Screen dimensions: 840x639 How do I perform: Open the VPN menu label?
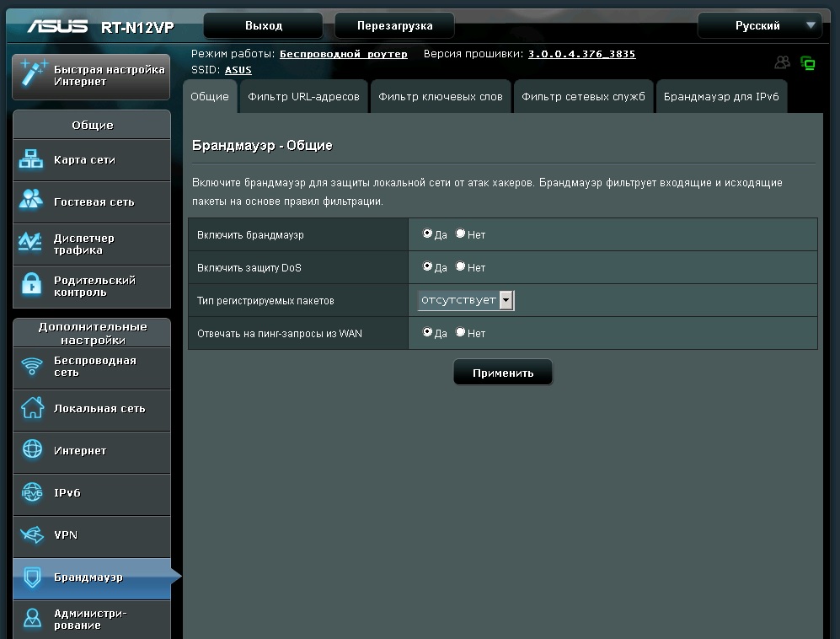(66, 535)
